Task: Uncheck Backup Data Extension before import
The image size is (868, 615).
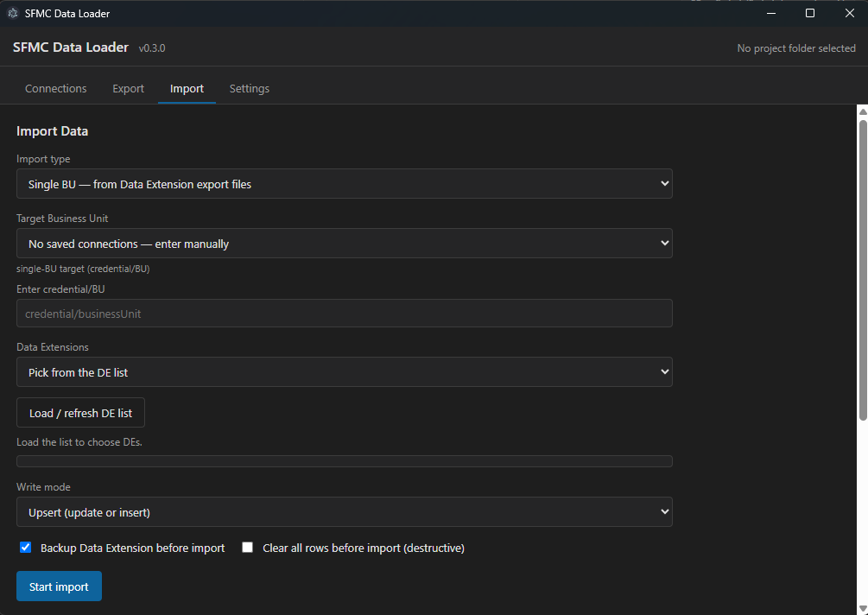Action: [x=25, y=548]
